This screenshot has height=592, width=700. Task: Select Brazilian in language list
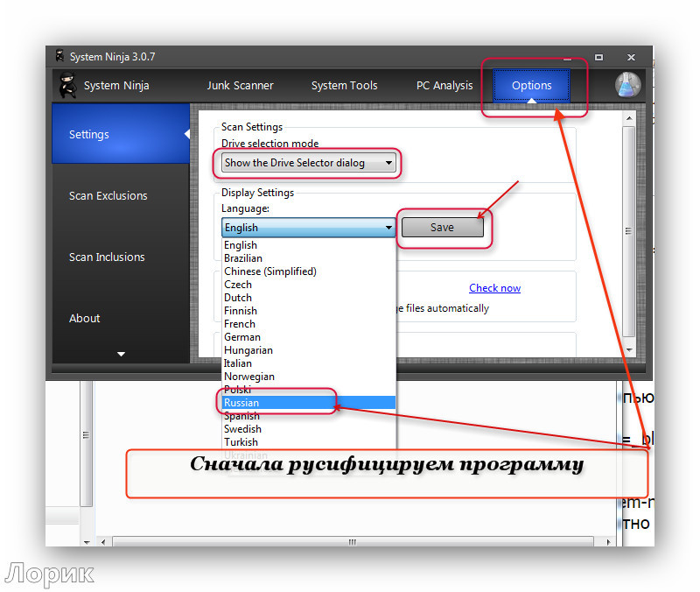coord(309,258)
